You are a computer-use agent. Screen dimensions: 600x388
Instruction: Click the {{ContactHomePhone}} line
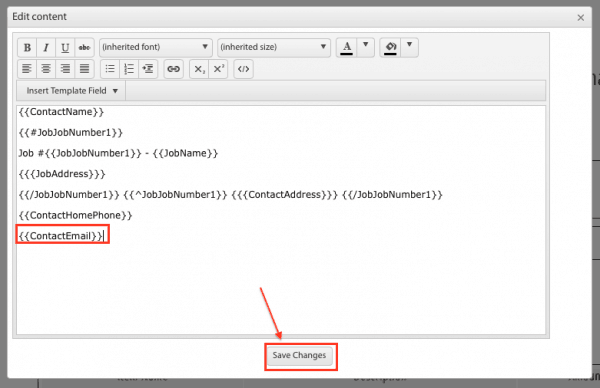click(x=75, y=215)
